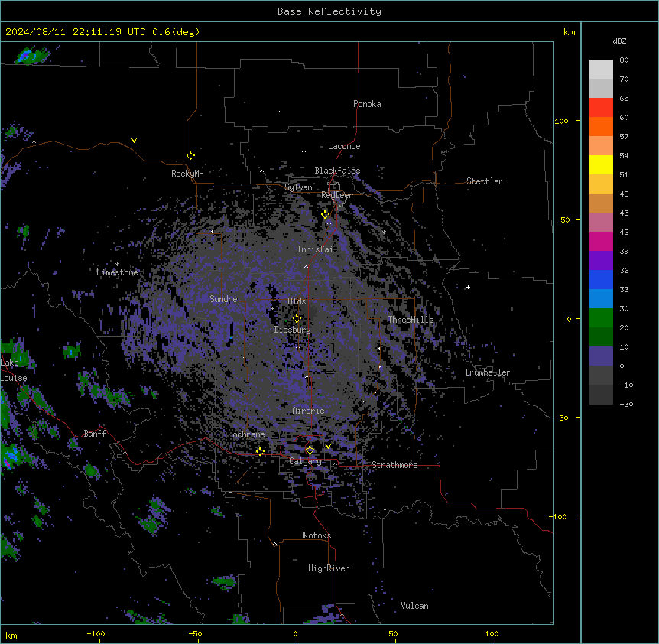
Task: Click the yellow diamond marker near RockyMH
Action: coord(190,156)
